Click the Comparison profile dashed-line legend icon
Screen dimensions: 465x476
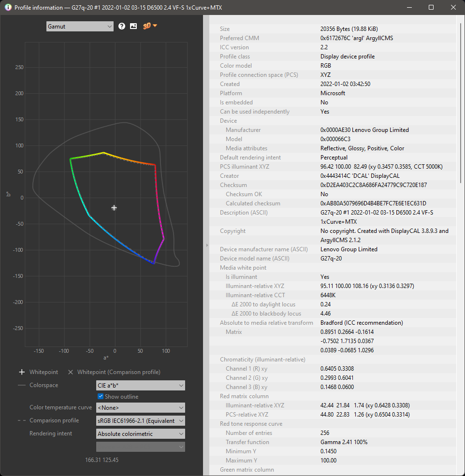22,420
